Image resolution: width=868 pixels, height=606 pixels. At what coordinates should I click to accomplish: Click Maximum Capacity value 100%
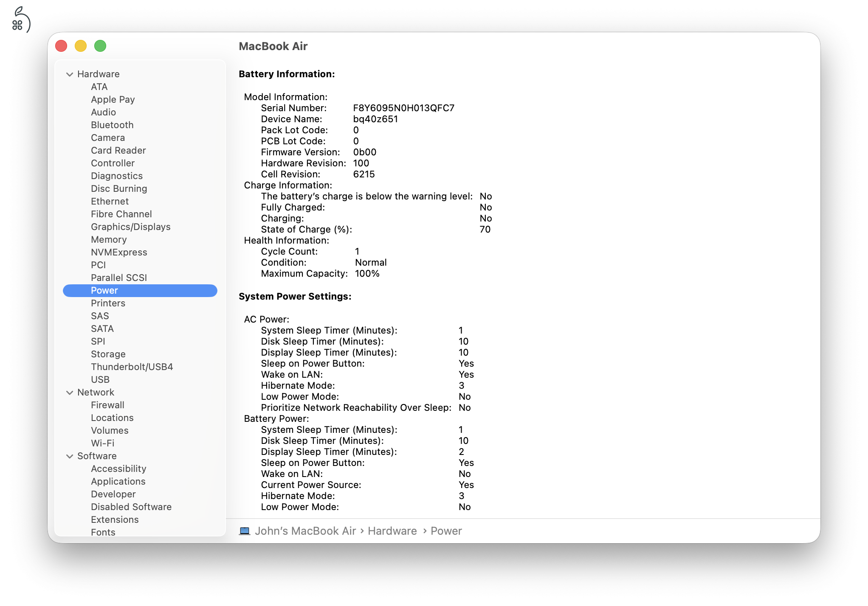[x=367, y=273]
